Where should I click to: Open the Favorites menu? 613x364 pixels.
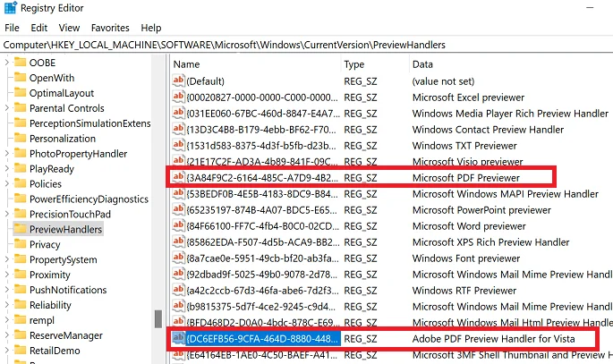pos(110,28)
